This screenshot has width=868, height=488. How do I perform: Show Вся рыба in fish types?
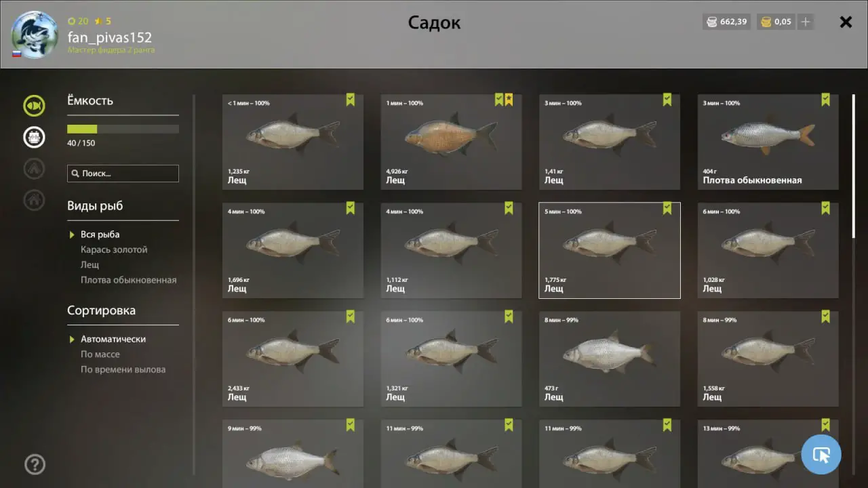[x=100, y=235]
